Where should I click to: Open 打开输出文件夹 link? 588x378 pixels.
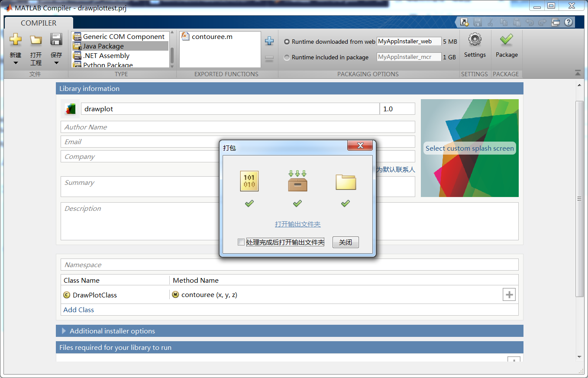click(297, 224)
